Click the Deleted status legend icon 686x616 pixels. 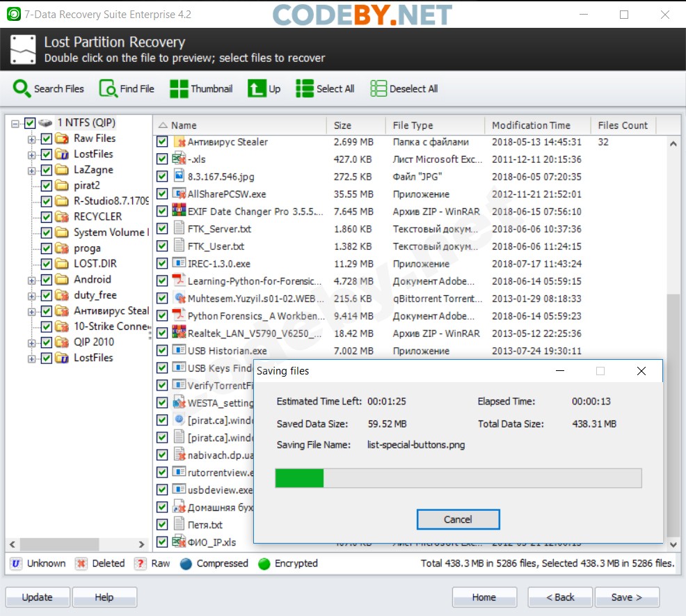pyautogui.click(x=81, y=564)
